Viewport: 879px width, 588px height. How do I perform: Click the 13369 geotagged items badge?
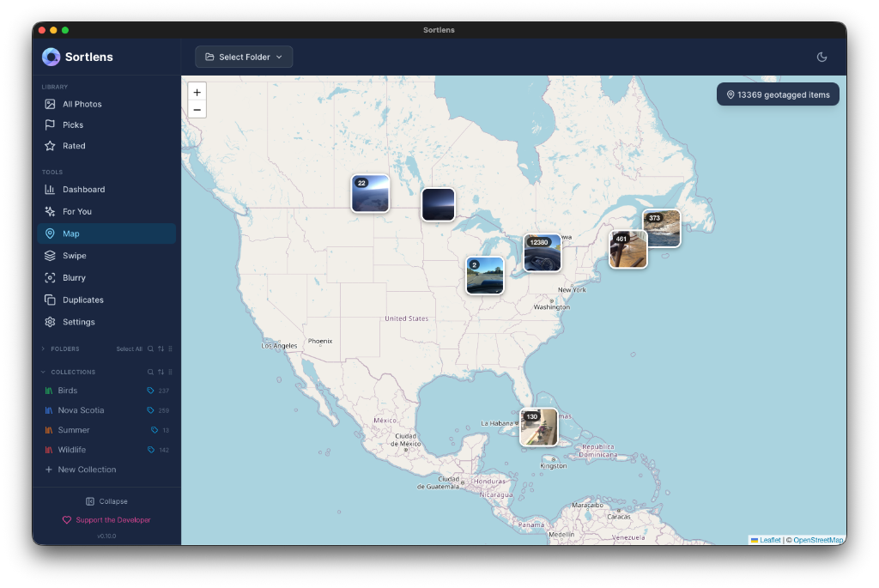pos(778,94)
